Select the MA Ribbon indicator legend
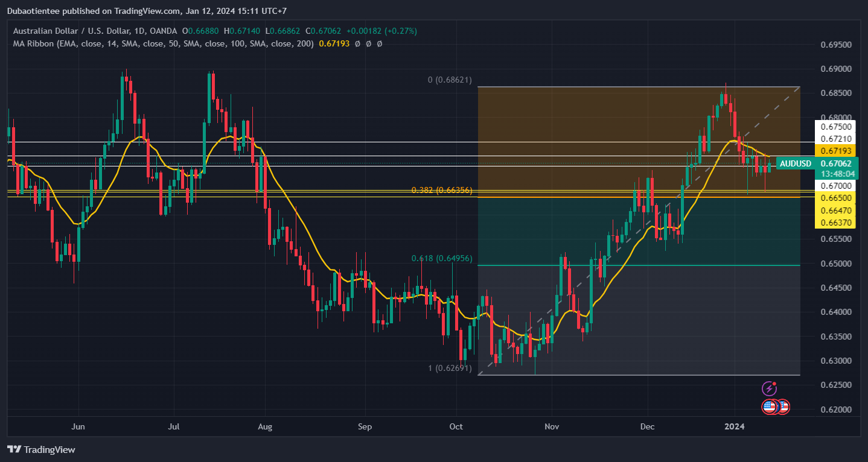Screen dimensions: 868x462 [163, 43]
